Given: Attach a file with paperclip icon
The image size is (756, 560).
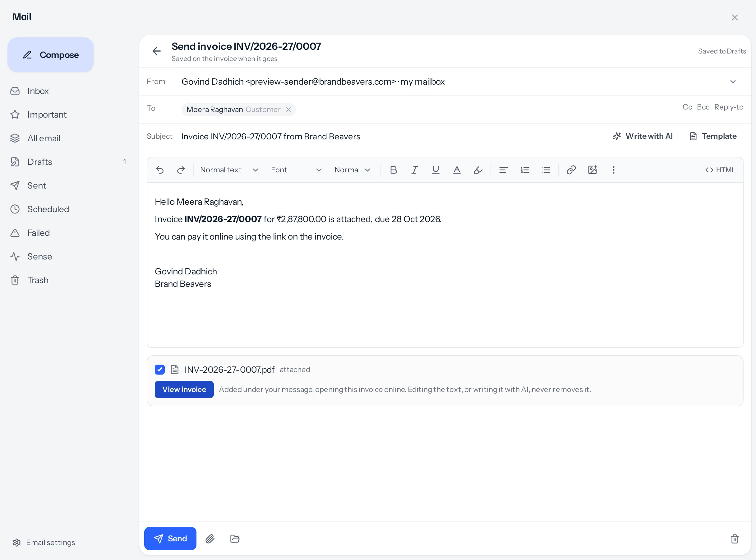Looking at the screenshot, I should (x=210, y=539).
